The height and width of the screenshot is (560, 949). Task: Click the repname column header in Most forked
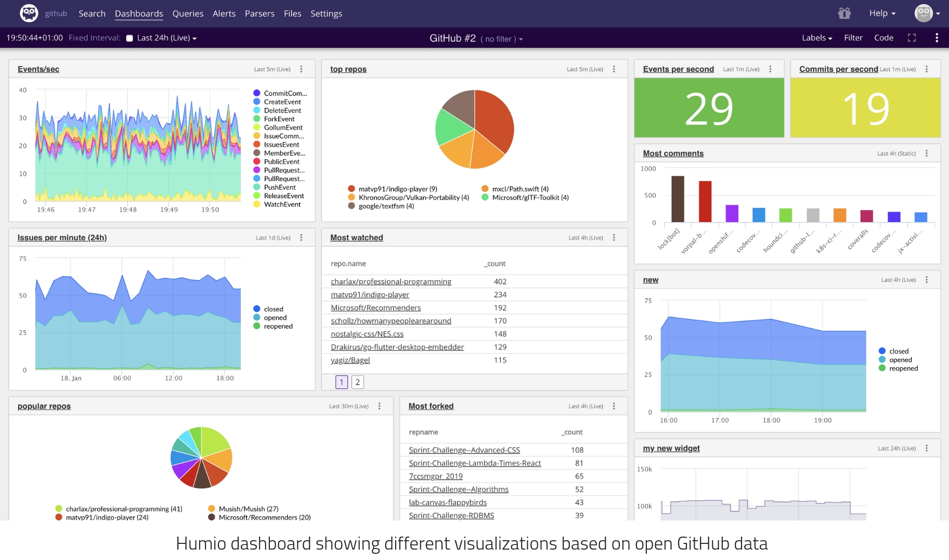423,432
